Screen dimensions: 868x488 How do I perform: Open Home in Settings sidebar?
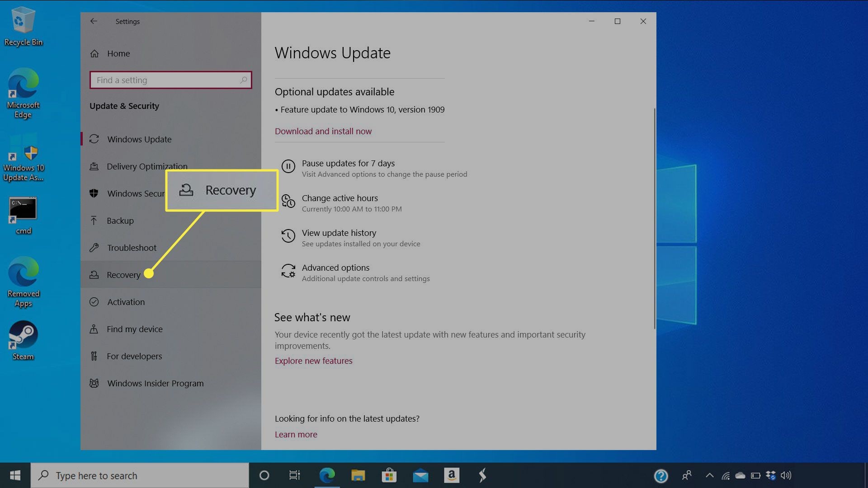point(118,53)
